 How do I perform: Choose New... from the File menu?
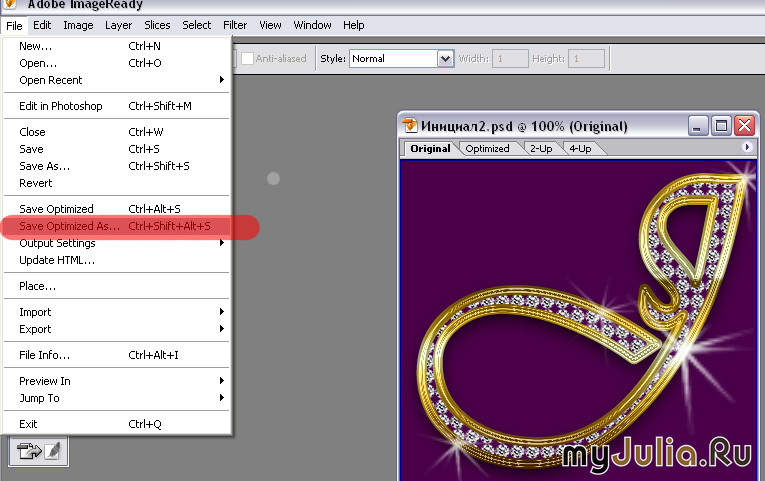pyautogui.click(x=116, y=46)
